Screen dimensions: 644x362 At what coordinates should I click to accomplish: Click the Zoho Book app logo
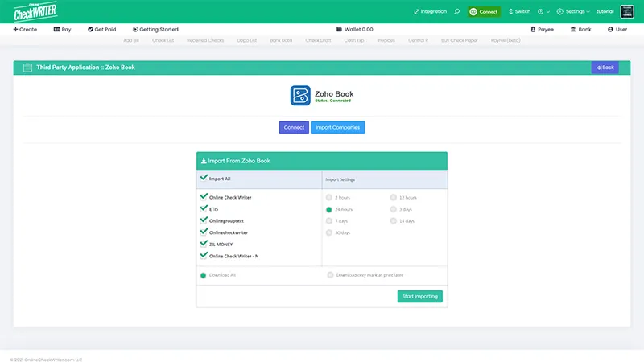click(300, 95)
